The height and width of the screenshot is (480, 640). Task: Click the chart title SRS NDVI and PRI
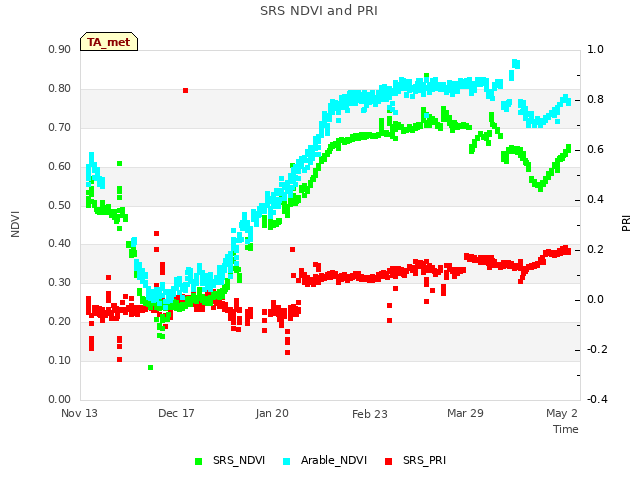(x=319, y=10)
